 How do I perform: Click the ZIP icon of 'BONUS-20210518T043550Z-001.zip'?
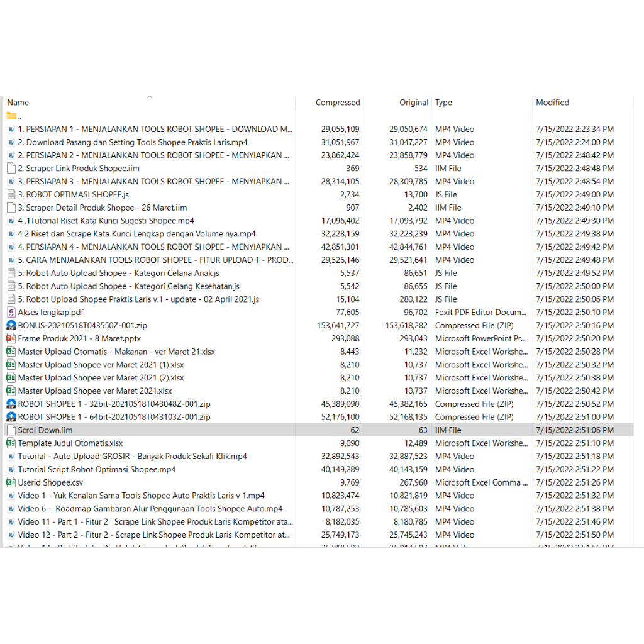pos(11,325)
